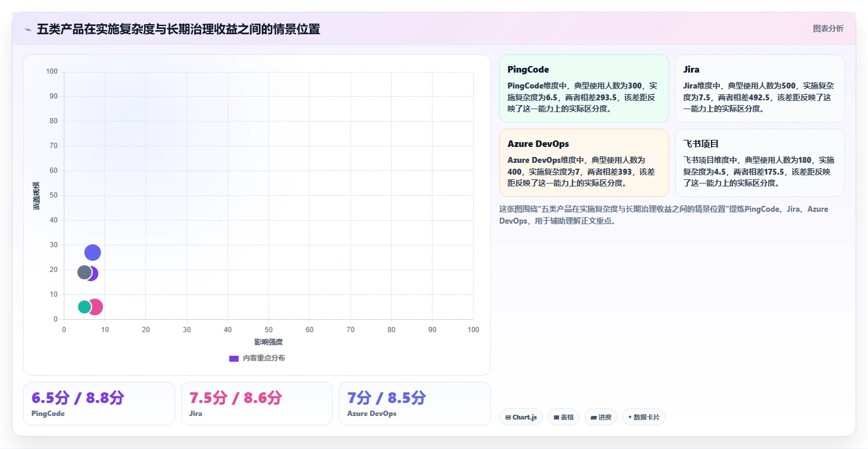The width and height of the screenshot is (868, 449).
Task: Click the title 五类产品在实施复杂度与长期治理收益之间的情景位置
Action: (x=178, y=30)
